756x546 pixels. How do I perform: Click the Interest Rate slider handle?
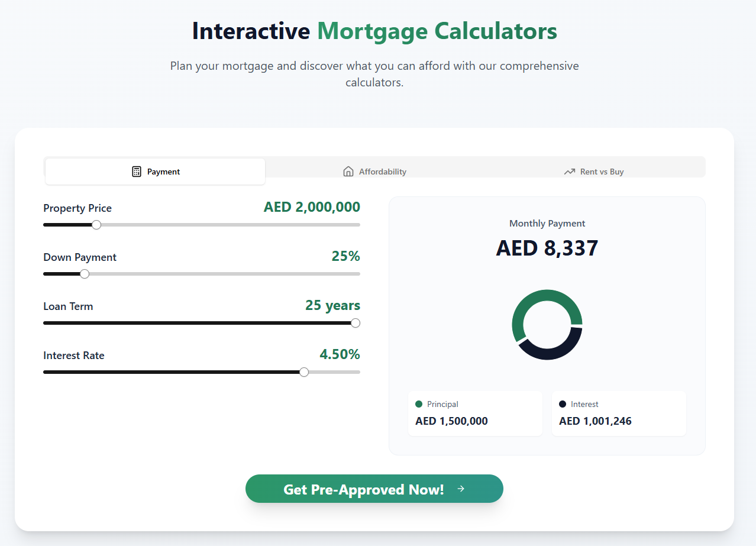[x=304, y=372]
